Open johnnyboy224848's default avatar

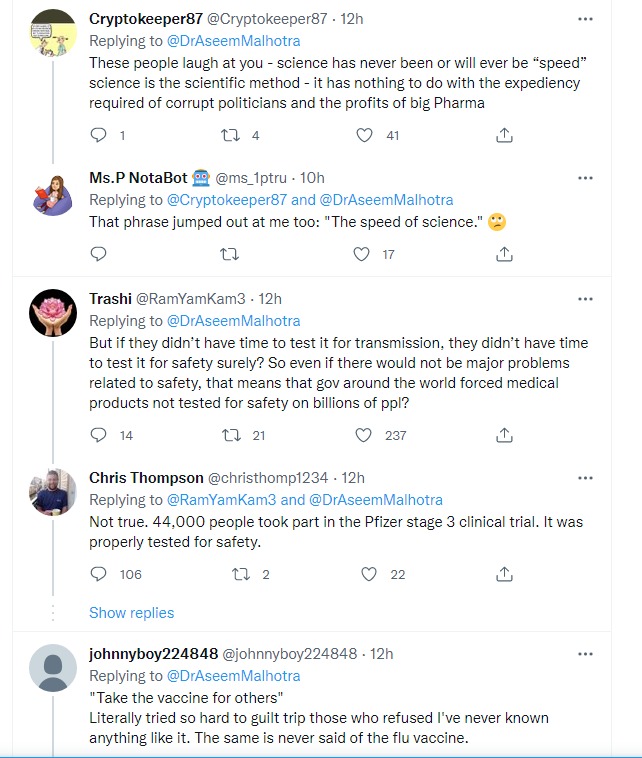coord(53,667)
